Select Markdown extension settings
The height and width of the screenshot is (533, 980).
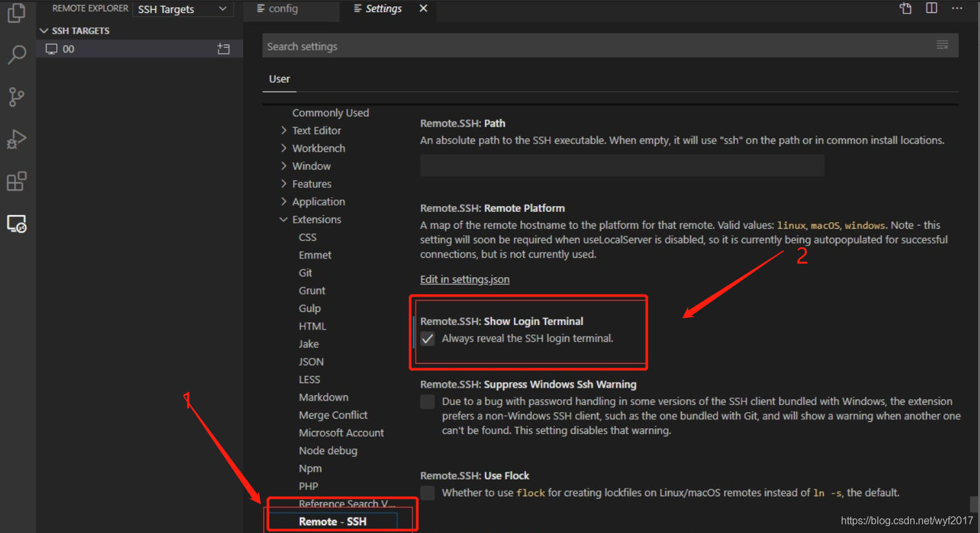pos(323,397)
